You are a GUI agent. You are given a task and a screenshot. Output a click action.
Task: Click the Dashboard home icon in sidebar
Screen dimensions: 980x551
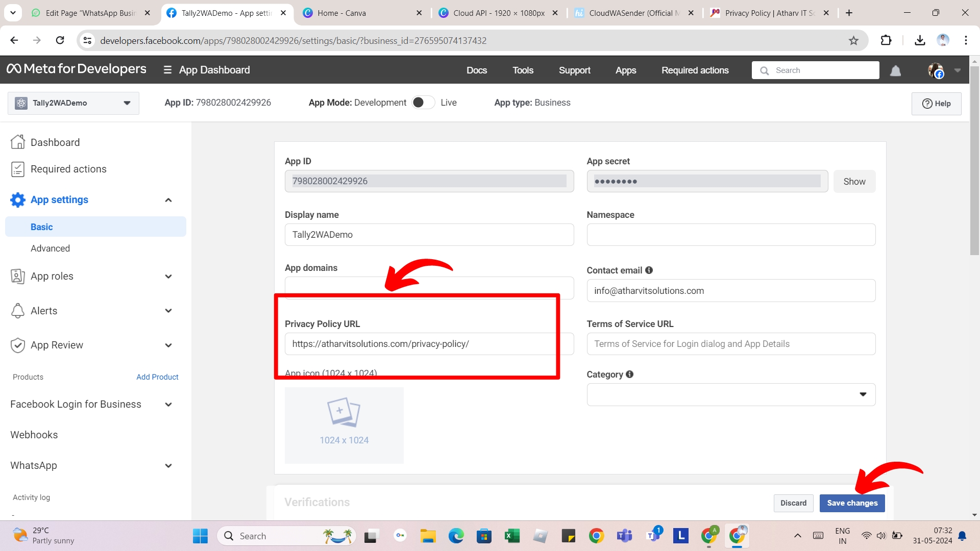coord(18,142)
